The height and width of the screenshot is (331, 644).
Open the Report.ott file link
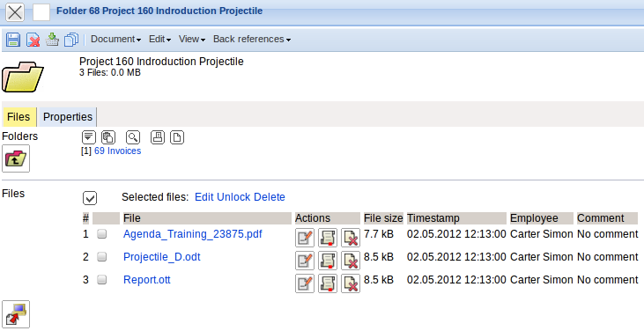pos(146,280)
